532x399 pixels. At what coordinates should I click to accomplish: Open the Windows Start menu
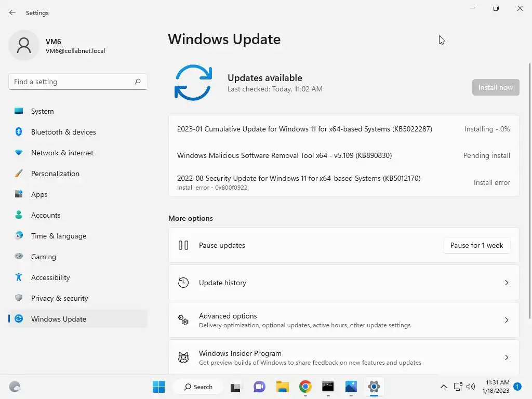click(x=158, y=387)
